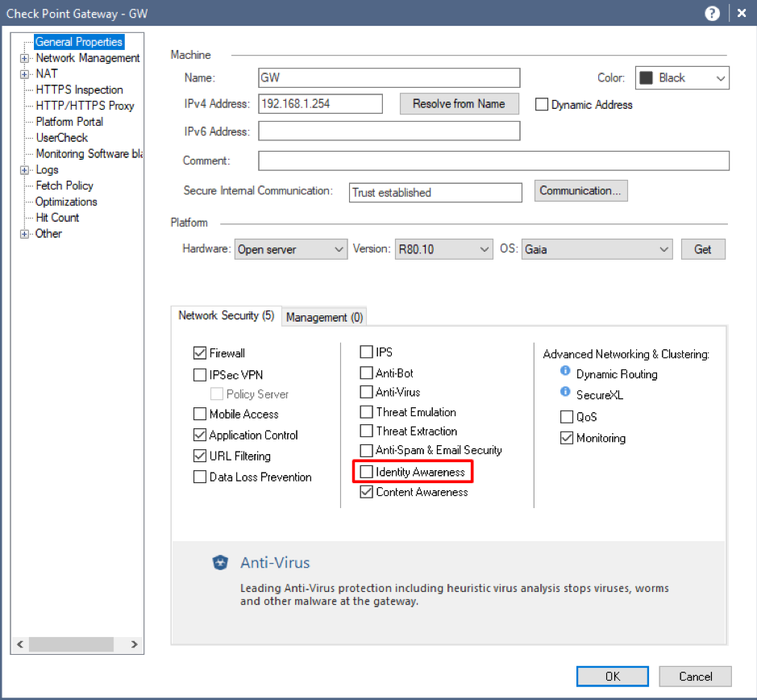Uncheck URL Filtering
Viewport: 757px width, 700px height.
[x=199, y=456]
